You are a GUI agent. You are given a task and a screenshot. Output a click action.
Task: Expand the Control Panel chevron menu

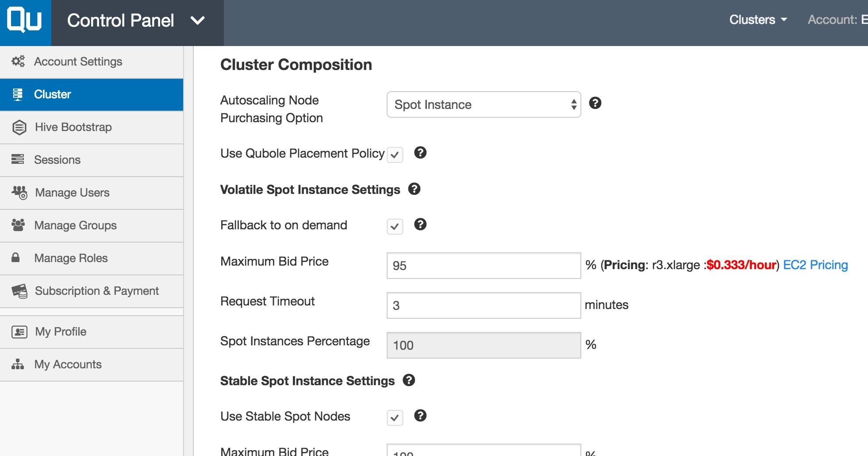[x=197, y=20]
